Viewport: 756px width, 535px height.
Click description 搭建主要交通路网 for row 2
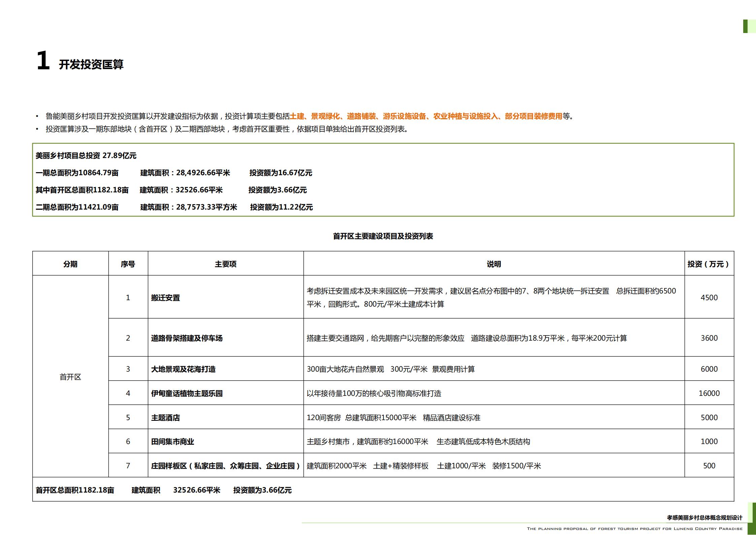(x=467, y=338)
